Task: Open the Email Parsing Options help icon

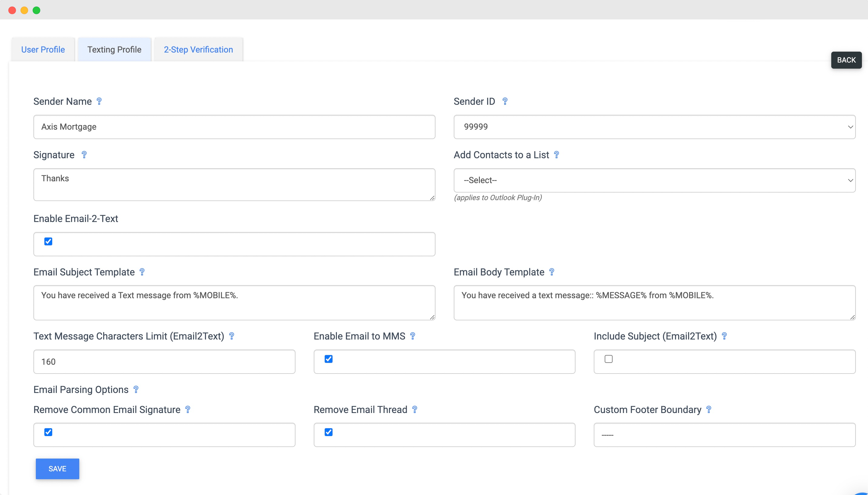Action: click(136, 389)
